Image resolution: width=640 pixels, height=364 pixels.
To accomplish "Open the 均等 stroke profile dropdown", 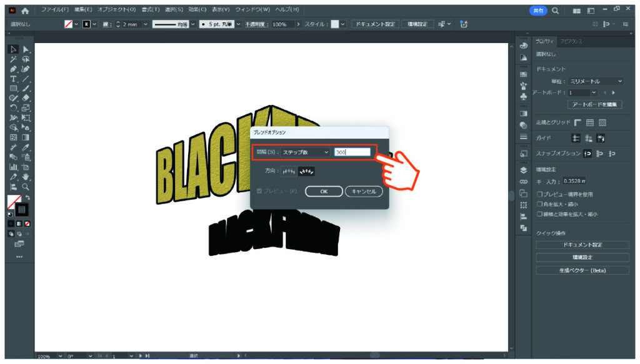I will [192, 24].
